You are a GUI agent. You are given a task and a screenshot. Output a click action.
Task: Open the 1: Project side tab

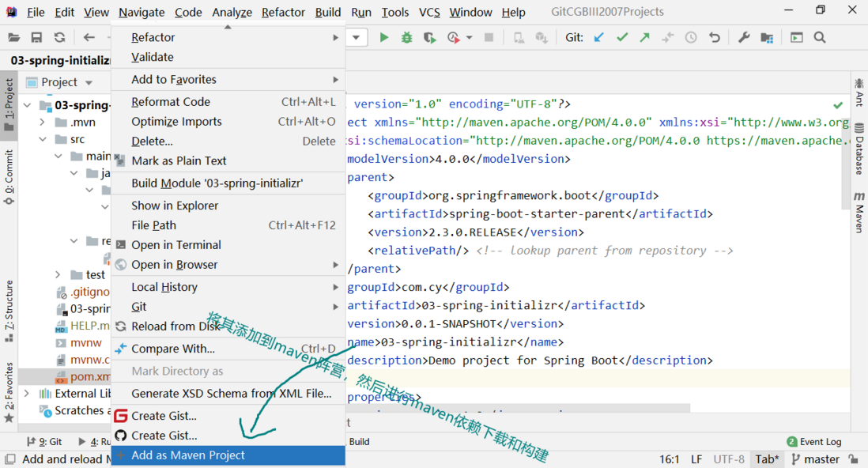click(9, 104)
